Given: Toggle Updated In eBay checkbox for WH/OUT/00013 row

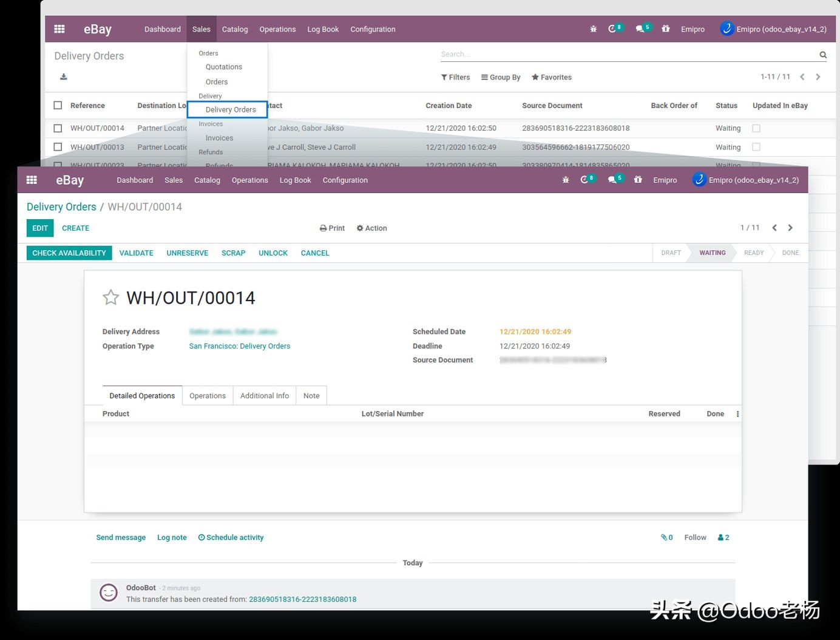Looking at the screenshot, I should pyautogui.click(x=756, y=147).
